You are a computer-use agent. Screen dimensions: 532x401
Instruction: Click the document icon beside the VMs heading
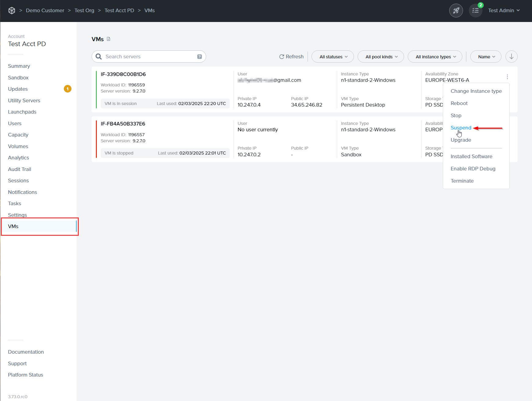click(108, 39)
